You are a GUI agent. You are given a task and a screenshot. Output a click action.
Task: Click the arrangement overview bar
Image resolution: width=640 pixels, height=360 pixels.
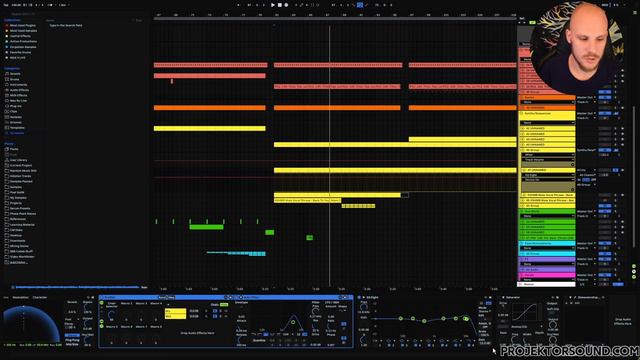[x=335, y=18]
